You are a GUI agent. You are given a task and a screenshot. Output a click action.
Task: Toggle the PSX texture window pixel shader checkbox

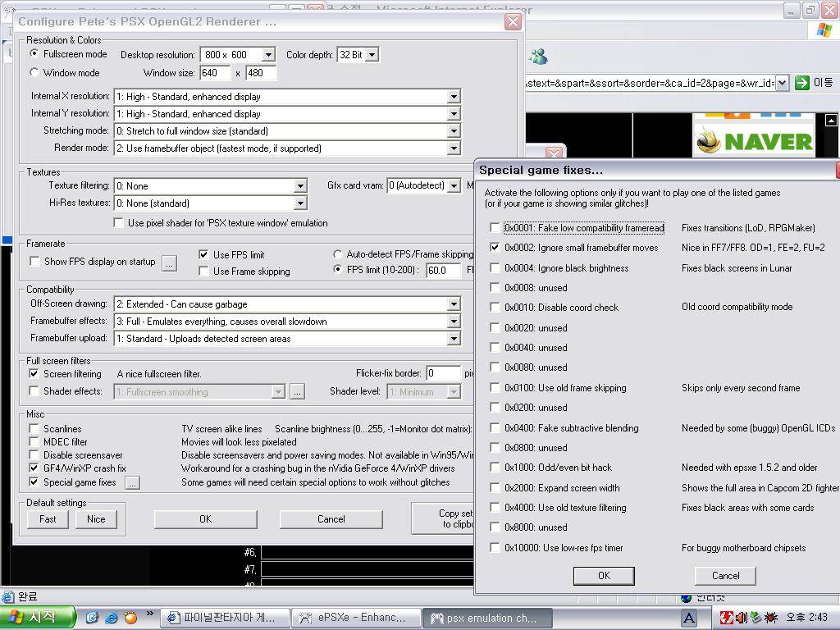click(118, 223)
